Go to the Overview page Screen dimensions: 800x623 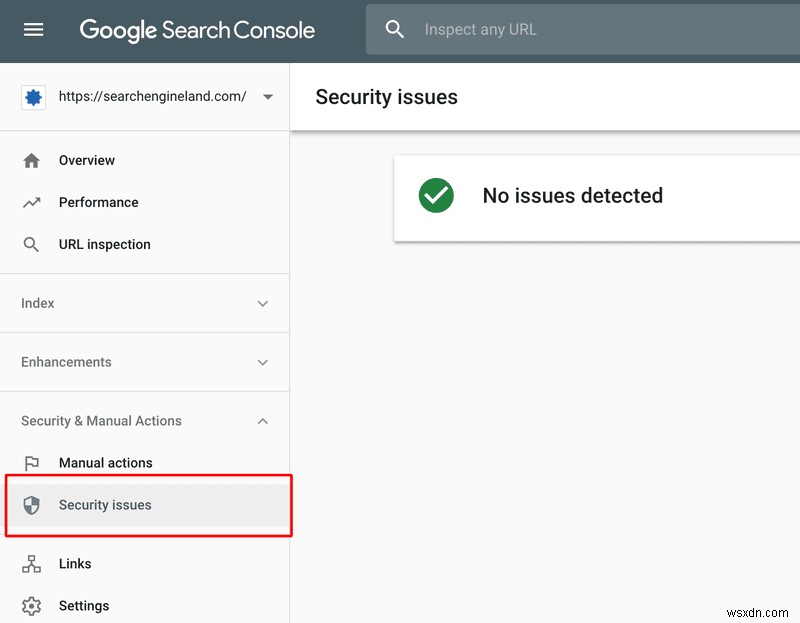click(x=87, y=161)
